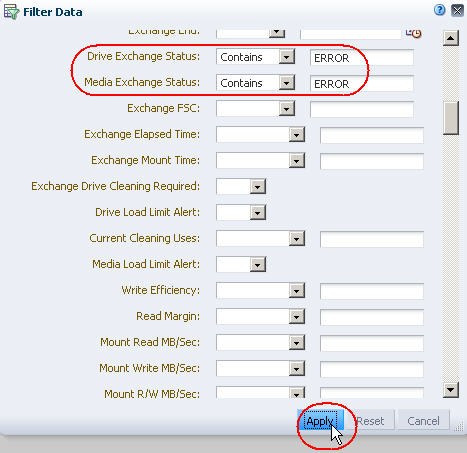Cancel the Filter Data dialog
The width and height of the screenshot is (467, 453).
point(423,421)
